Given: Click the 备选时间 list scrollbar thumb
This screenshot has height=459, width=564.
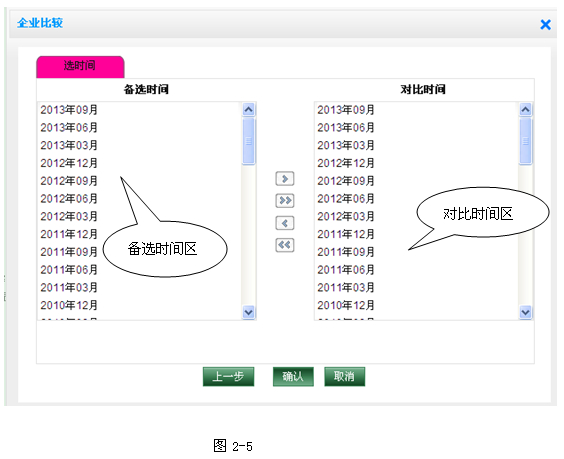Looking at the screenshot, I should click(x=249, y=141).
